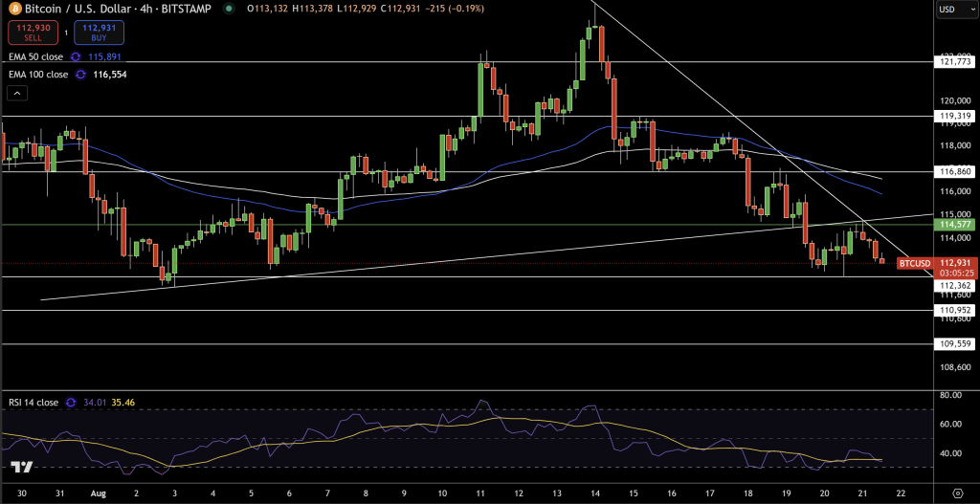Viewport: 980px width, 504px height.
Task: Click the 119,319 price line label
Action: tap(954, 116)
